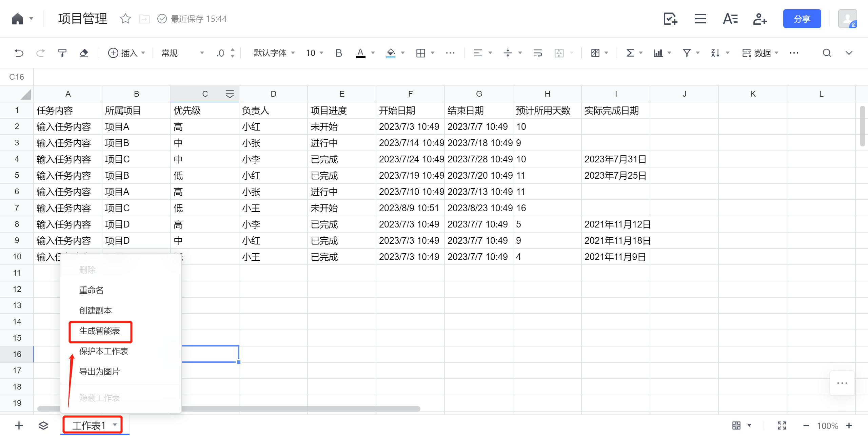Screen dimensions: 868x436
Task: Open the 默认字体 font dropdown
Action: pyautogui.click(x=274, y=53)
